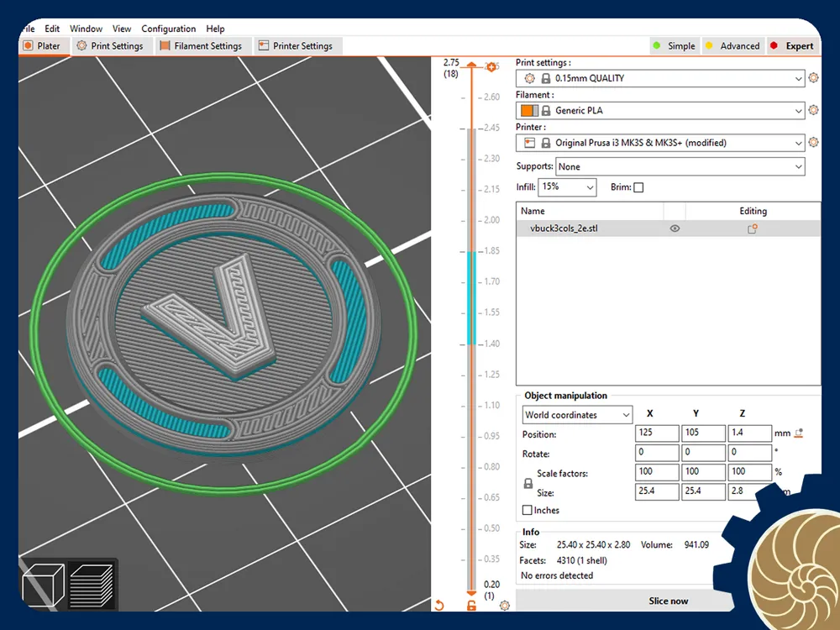840x630 pixels.
Task: Click the Size X field showing 25.4
Action: [x=657, y=491]
